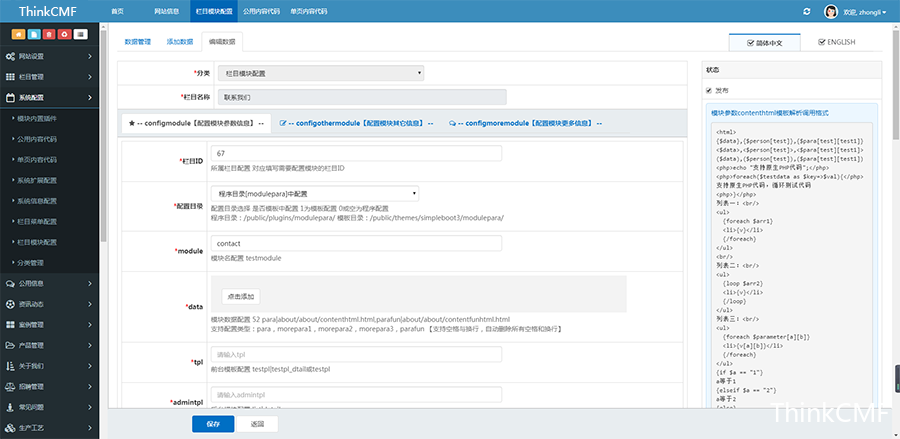Click the 保存 save button
Image resolution: width=900 pixels, height=439 pixels.
213,424
